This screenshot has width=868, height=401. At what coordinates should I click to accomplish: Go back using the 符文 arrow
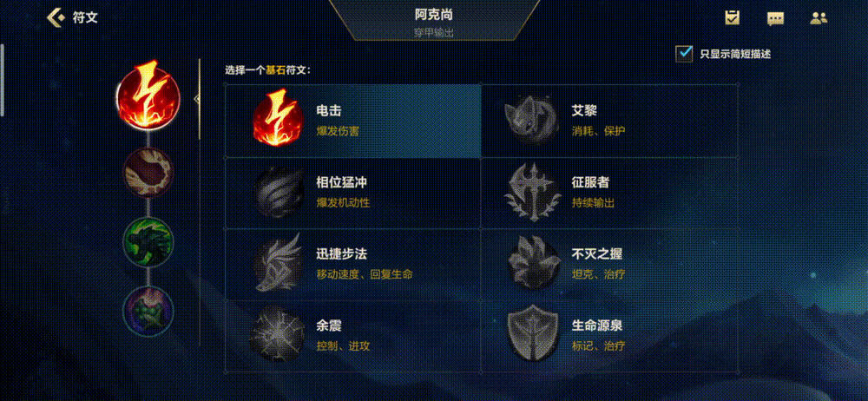(55, 17)
